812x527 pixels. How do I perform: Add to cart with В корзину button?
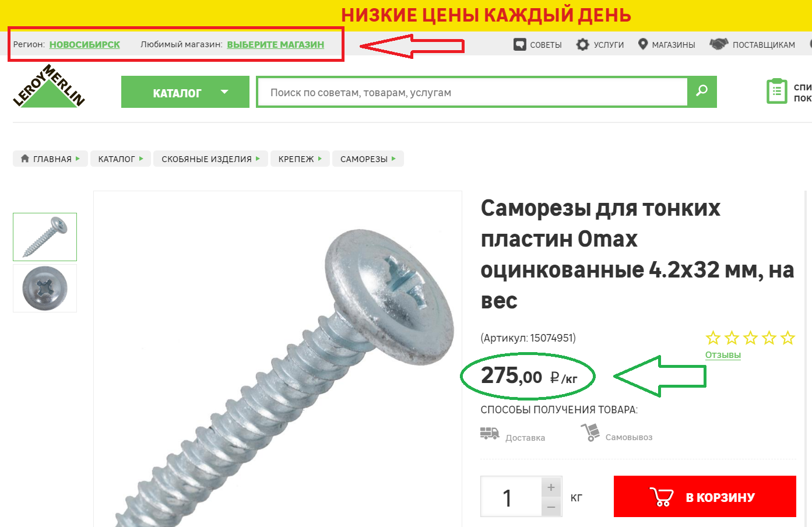click(705, 497)
